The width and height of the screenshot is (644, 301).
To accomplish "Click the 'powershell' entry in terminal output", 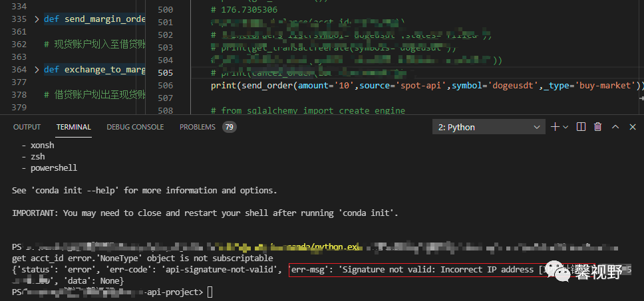I will [x=54, y=167].
